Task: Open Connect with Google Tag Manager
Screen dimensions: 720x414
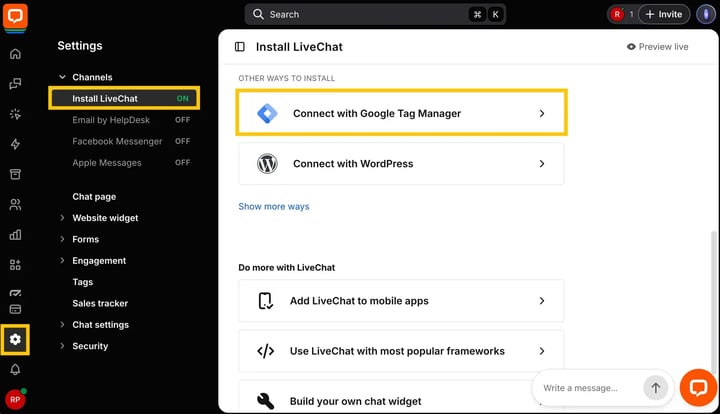Action: tap(401, 113)
